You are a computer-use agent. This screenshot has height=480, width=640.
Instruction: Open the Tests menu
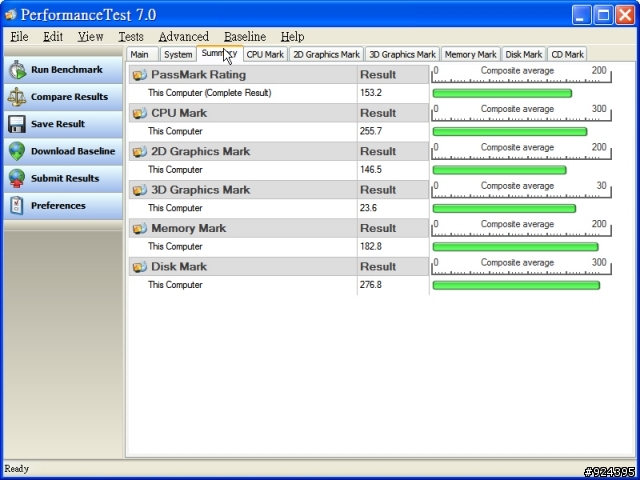point(131,37)
